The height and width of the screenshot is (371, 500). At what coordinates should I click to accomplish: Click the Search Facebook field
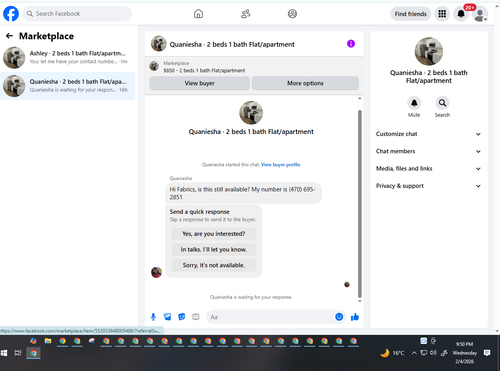[x=77, y=14]
